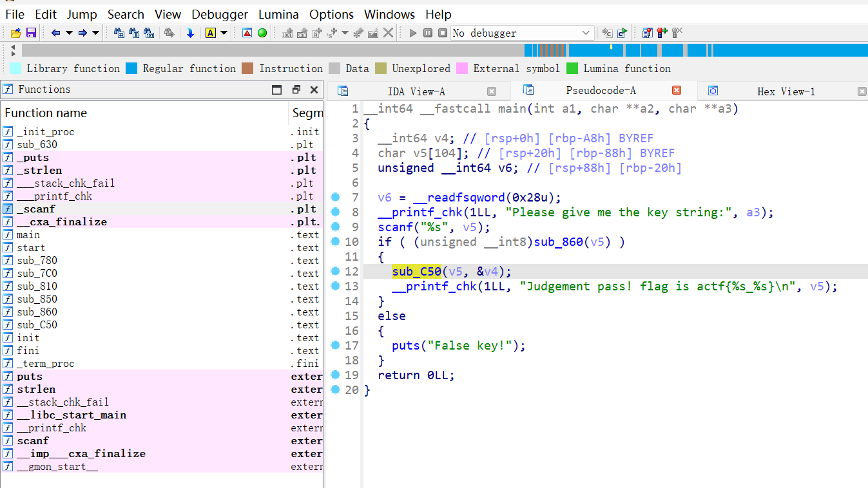Click the add breakpoint traffic light icon
Screen dimensions: 868x488
tap(662, 33)
